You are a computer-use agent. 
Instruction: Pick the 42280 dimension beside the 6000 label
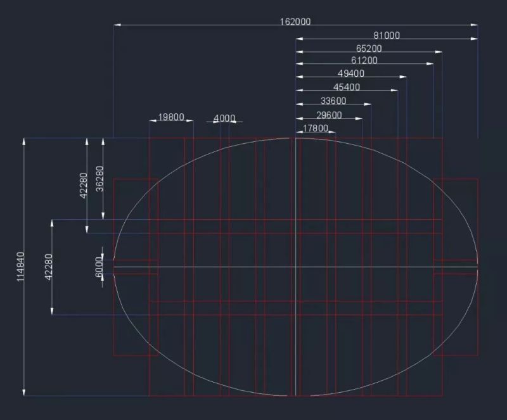coord(48,267)
